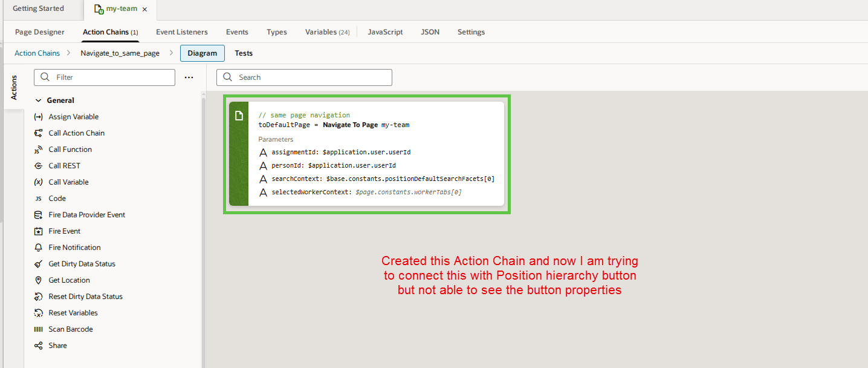868x368 pixels.
Task: Close the my-team editor tab
Action: coord(144,10)
